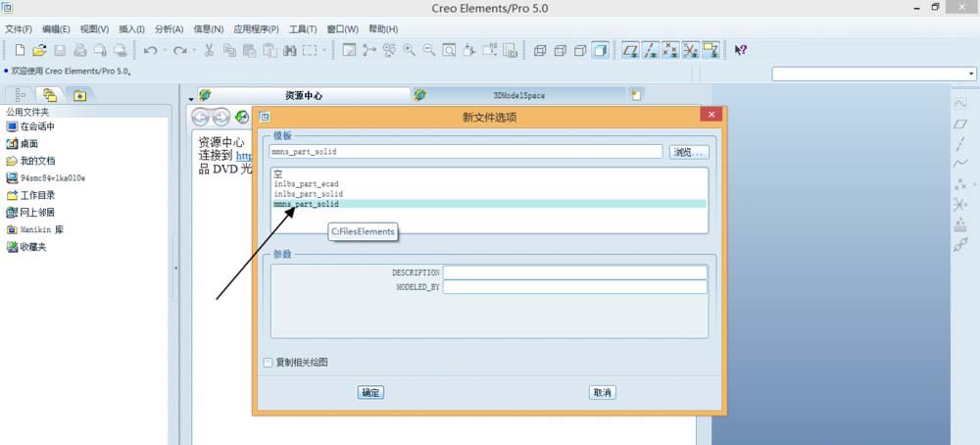
Task: Toggle coordinate systems display
Action: [x=691, y=51]
